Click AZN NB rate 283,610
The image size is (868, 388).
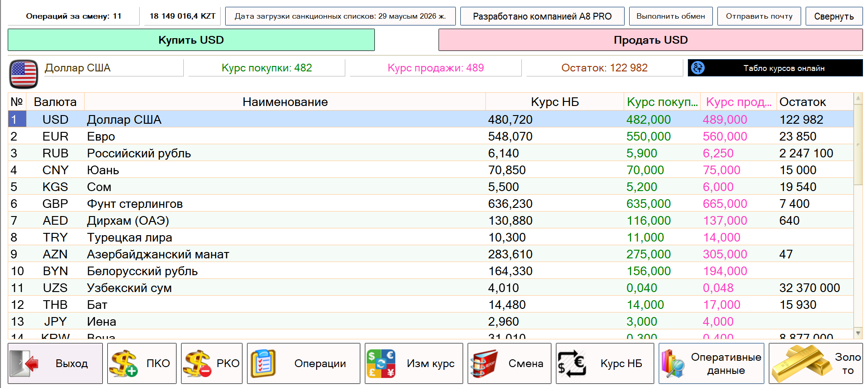(x=510, y=254)
